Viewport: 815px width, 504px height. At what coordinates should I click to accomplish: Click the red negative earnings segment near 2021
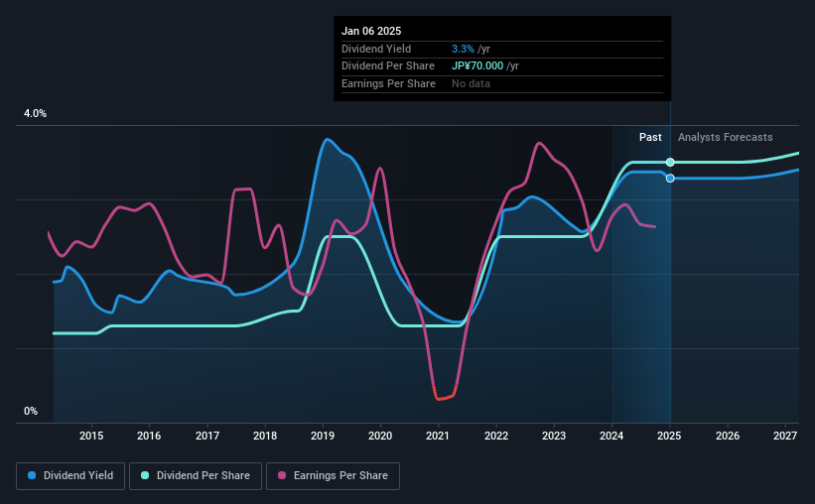tap(445, 398)
